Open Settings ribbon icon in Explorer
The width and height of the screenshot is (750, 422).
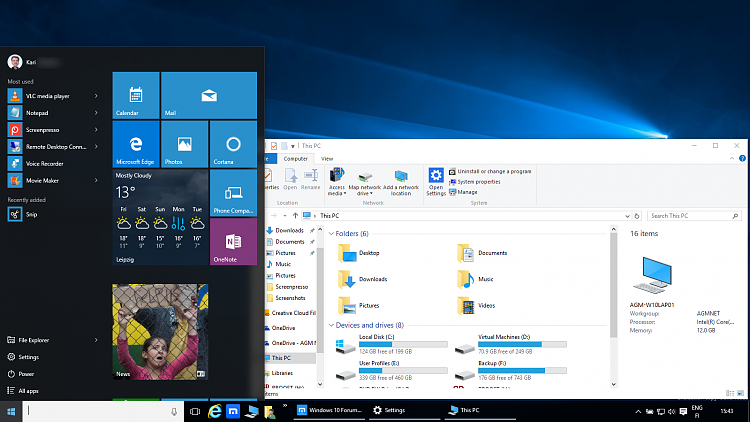pyautogui.click(x=436, y=181)
